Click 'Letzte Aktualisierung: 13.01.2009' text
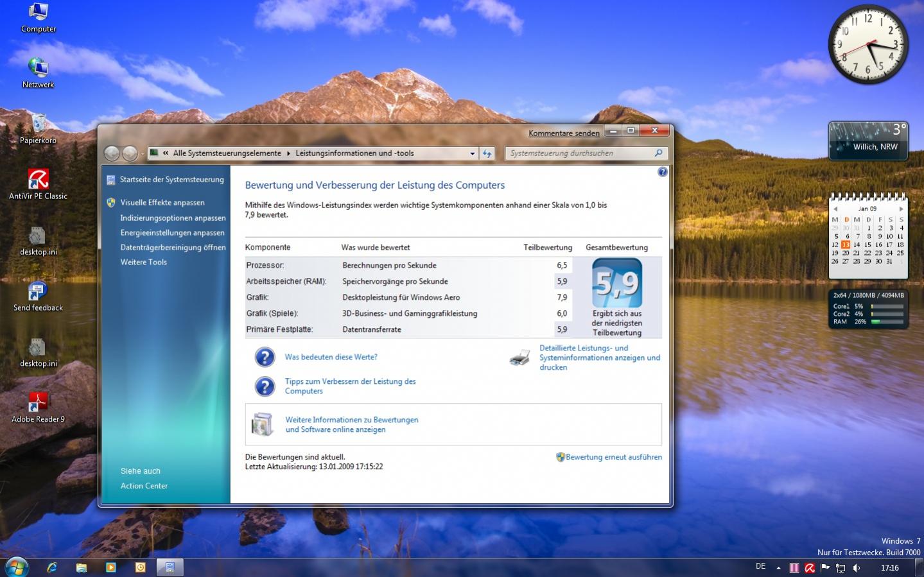Screen dimensions: 924x577 tap(314, 467)
